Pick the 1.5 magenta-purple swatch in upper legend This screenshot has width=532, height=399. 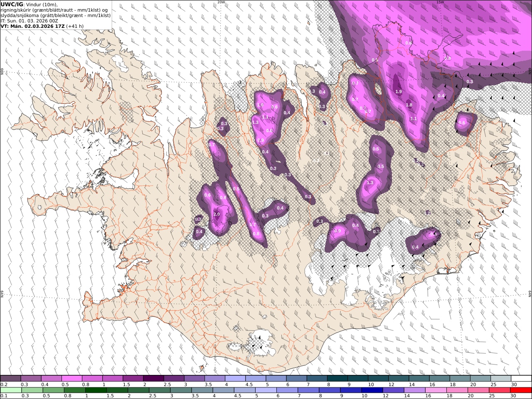pos(133,379)
